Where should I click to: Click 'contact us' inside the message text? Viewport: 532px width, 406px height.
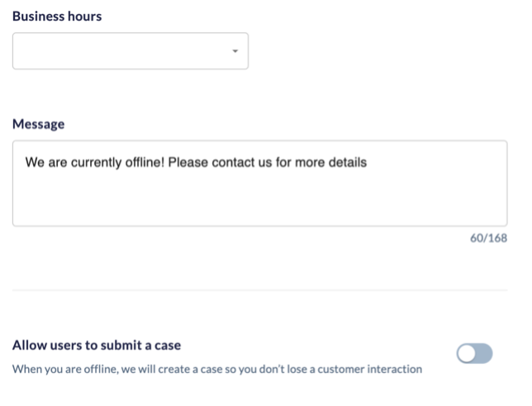pyautogui.click(x=242, y=162)
